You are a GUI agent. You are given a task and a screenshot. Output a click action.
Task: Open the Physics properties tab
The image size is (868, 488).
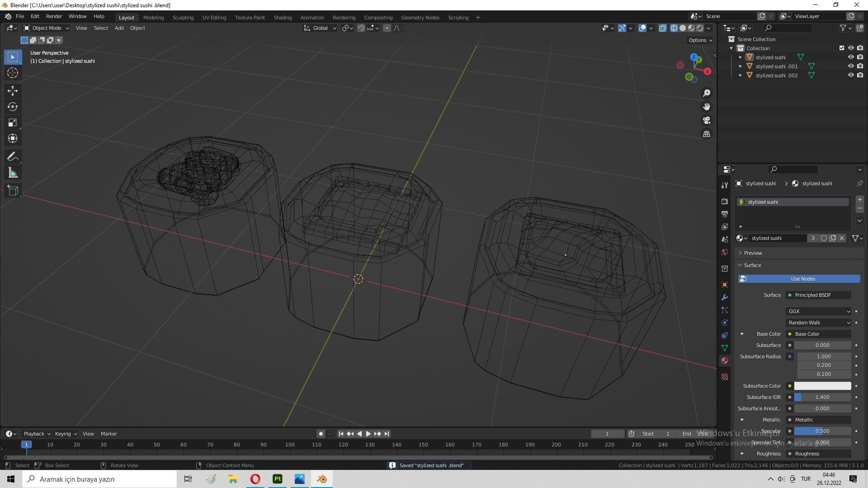point(725,323)
